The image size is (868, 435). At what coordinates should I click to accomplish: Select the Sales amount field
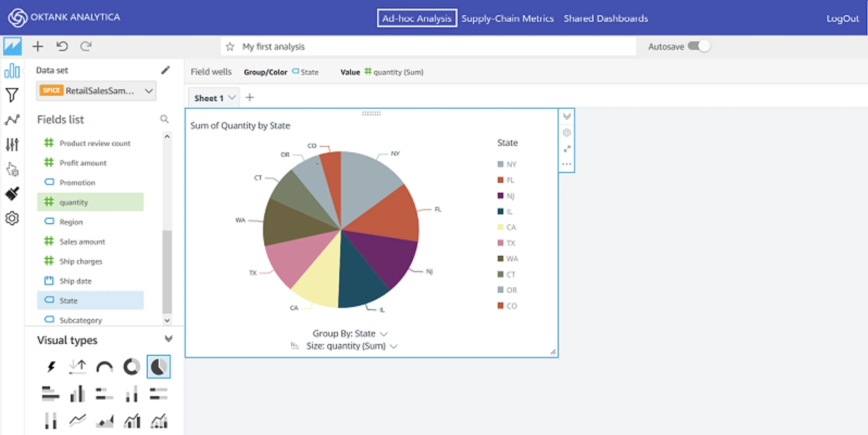coord(90,242)
